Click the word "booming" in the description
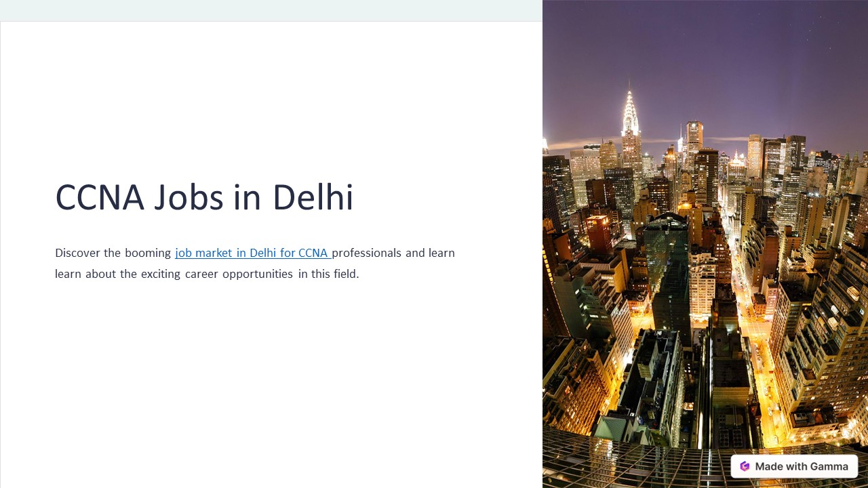Viewport: 868px width, 488px height. pos(148,253)
